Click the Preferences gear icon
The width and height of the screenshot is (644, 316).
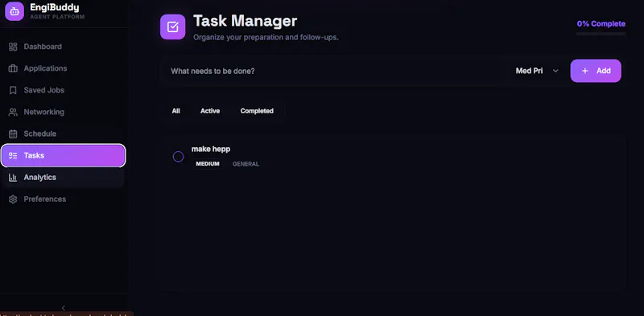pyautogui.click(x=13, y=199)
